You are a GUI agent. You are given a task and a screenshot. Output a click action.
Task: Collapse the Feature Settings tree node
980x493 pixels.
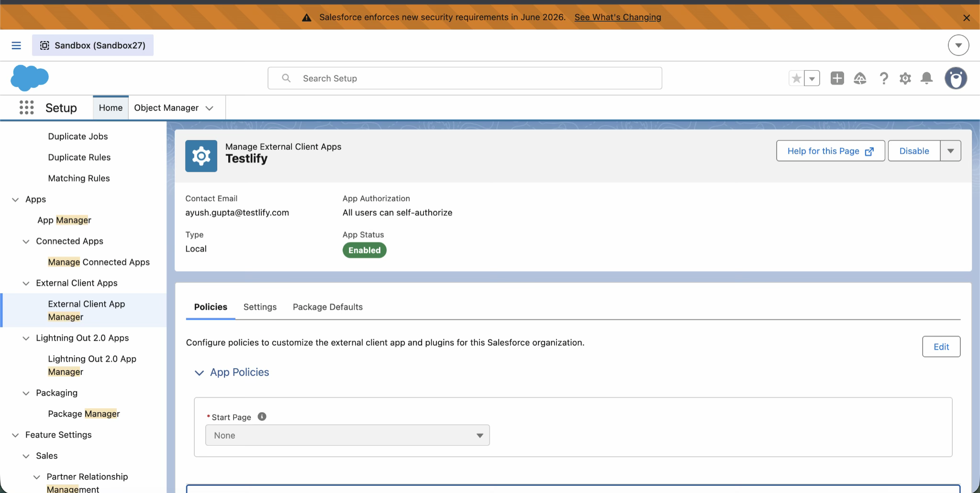point(15,435)
